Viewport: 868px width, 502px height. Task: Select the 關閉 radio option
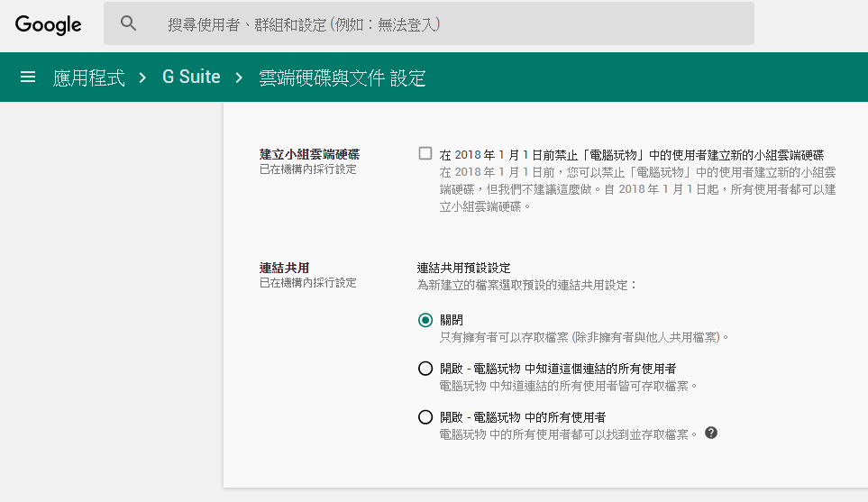click(425, 320)
